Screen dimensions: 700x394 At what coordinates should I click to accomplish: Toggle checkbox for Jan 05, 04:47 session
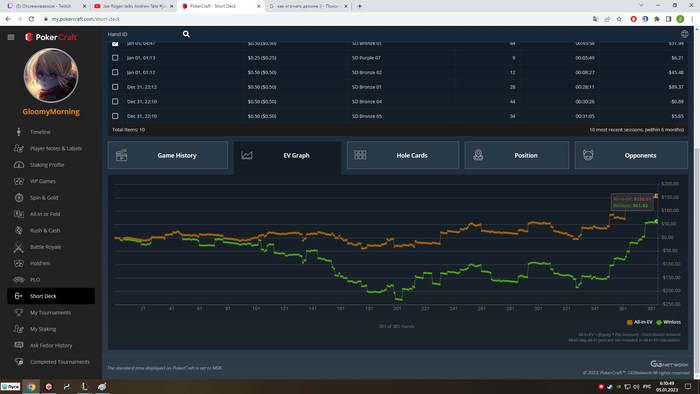click(x=115, y=43)
